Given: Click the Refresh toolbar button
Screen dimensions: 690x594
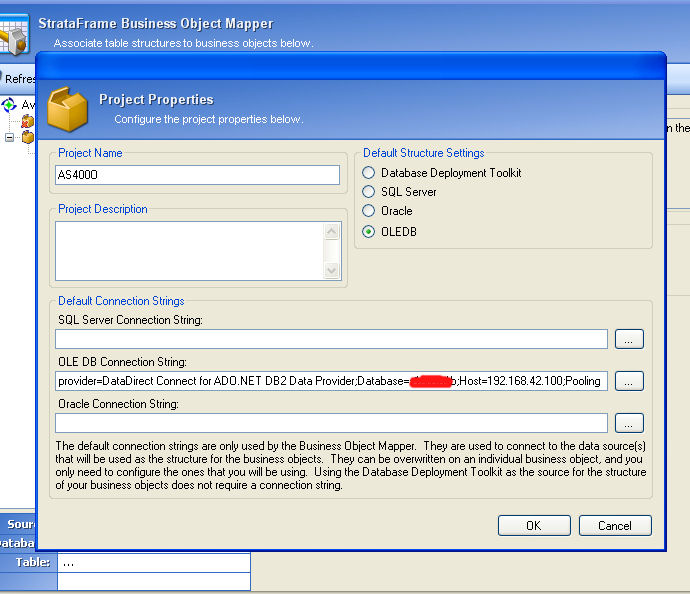Looking at the screenshot, I should coord(18,78).
